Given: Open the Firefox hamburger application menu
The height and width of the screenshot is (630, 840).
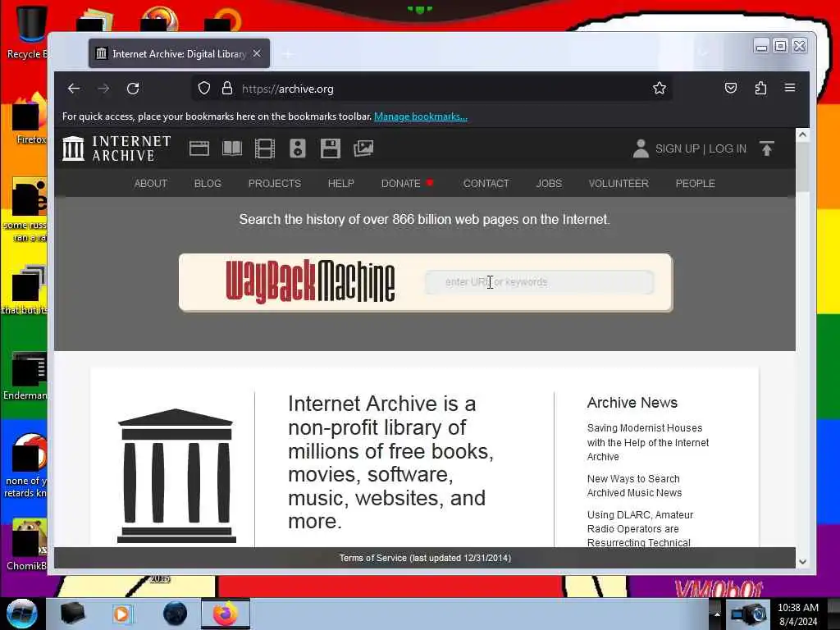Looking at the screenshot, I should point(790,88).
